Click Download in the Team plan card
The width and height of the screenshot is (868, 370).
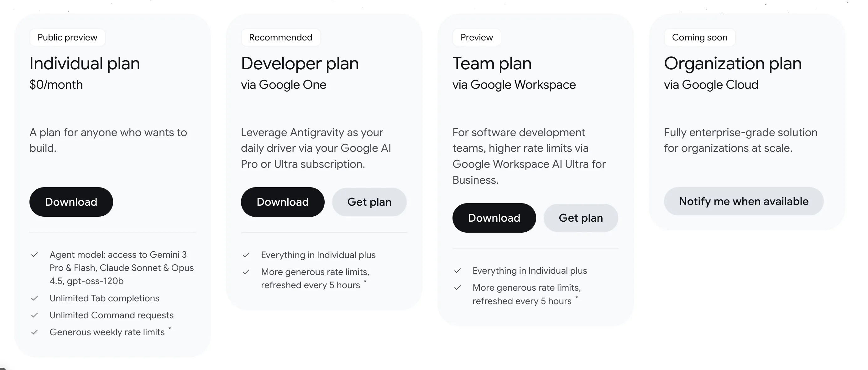(x=494, y=218)
